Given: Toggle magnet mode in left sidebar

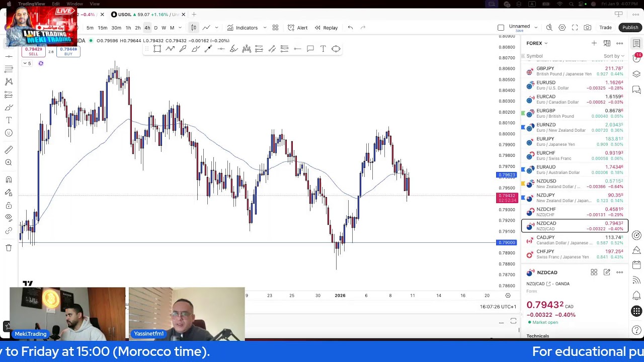Looking at the screenshot, I should [x=9, y=179].
